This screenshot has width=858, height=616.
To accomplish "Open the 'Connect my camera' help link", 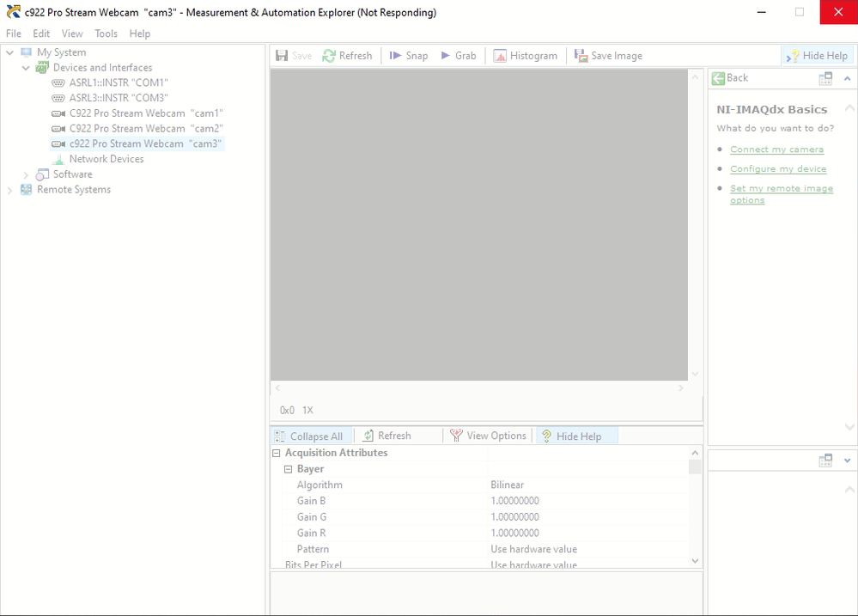I will click(x=776, y=149).
